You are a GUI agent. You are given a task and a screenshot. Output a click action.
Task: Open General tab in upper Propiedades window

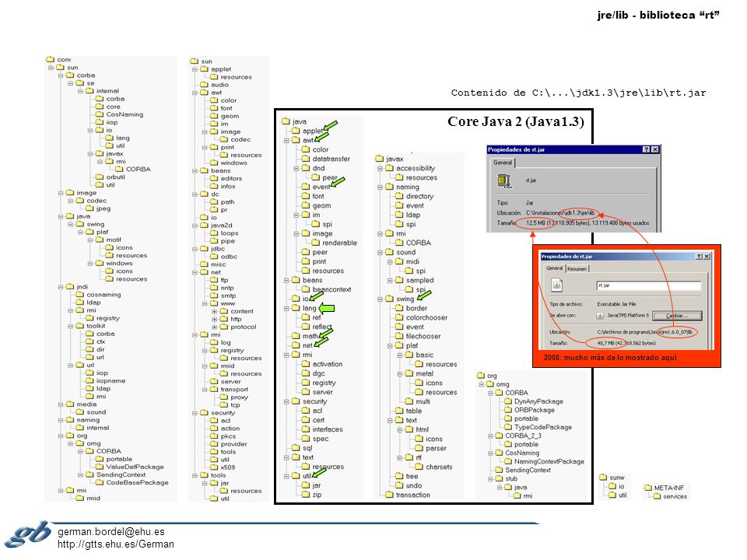click(x=503, y=163)
